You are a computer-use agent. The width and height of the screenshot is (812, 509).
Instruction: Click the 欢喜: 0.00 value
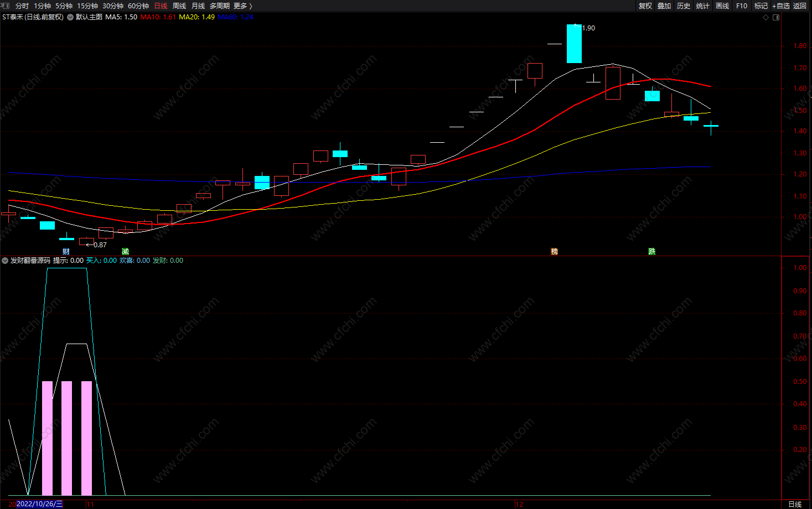135,261
